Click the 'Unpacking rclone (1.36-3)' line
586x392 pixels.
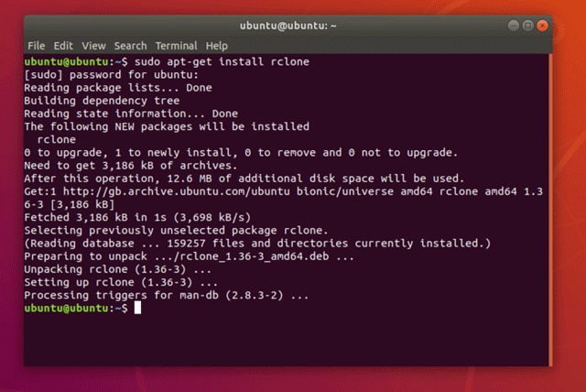105,269
